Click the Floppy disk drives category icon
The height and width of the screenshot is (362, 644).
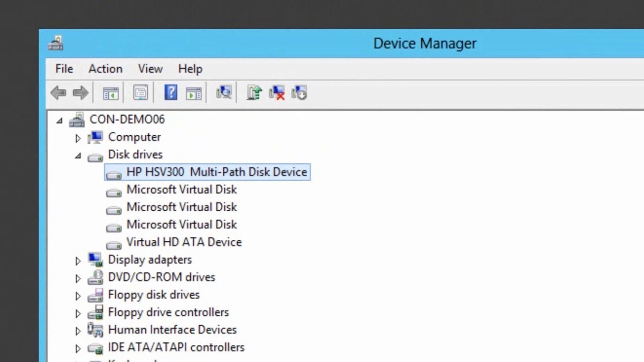[95, 295]
